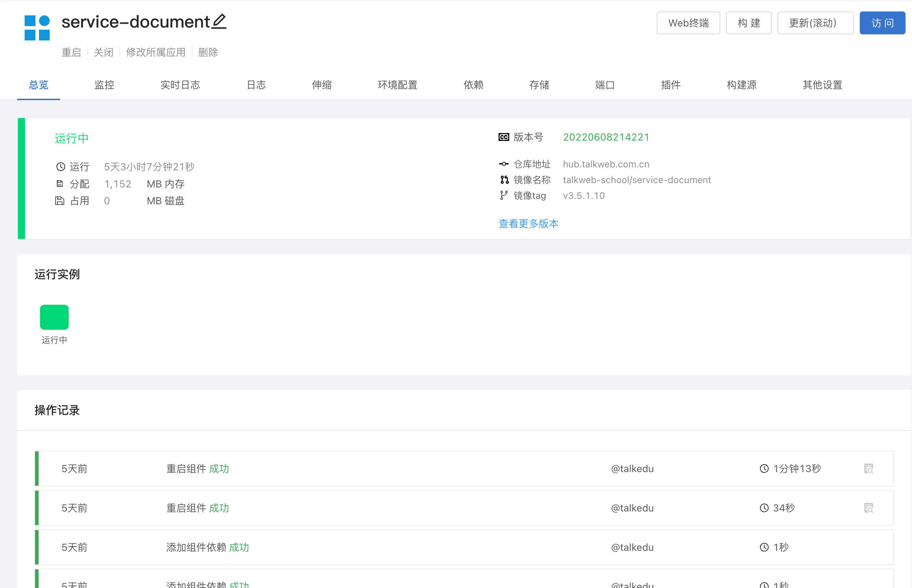
Task: Open the Web终端 terminal
Action: point(688,23)
